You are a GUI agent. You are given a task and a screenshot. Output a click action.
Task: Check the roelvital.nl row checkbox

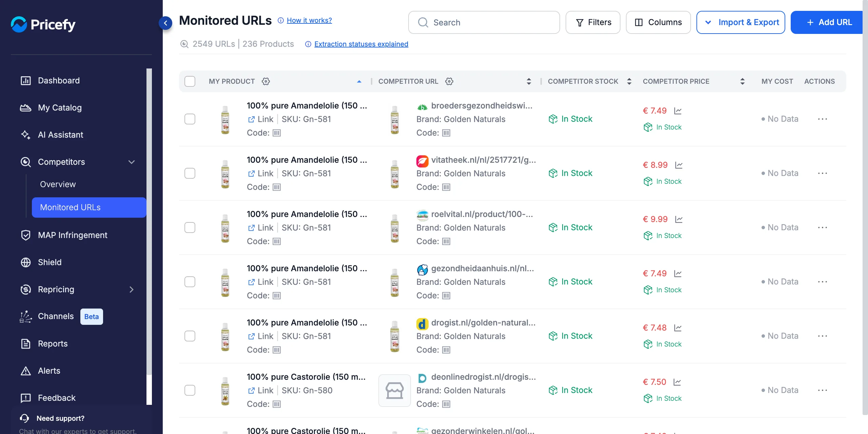point(190,228)
